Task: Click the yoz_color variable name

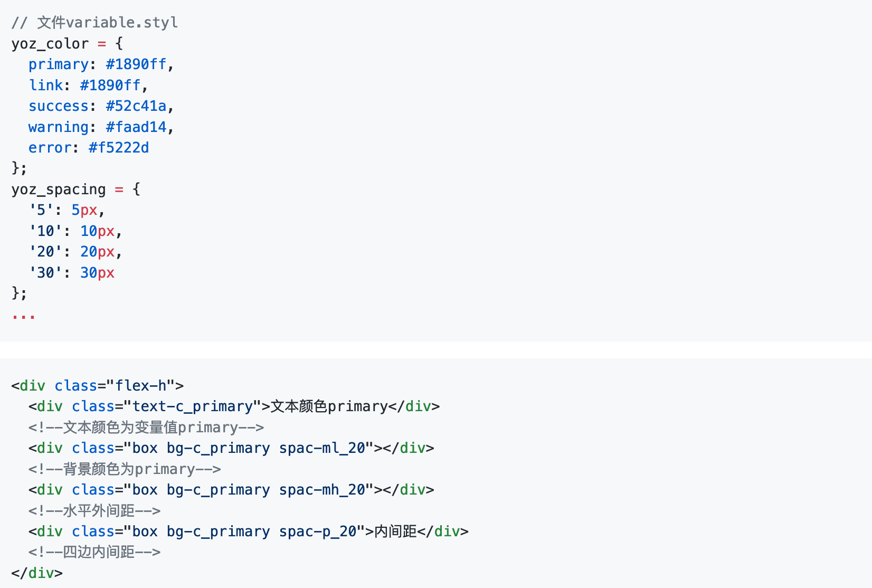Action: coord(50,44)
